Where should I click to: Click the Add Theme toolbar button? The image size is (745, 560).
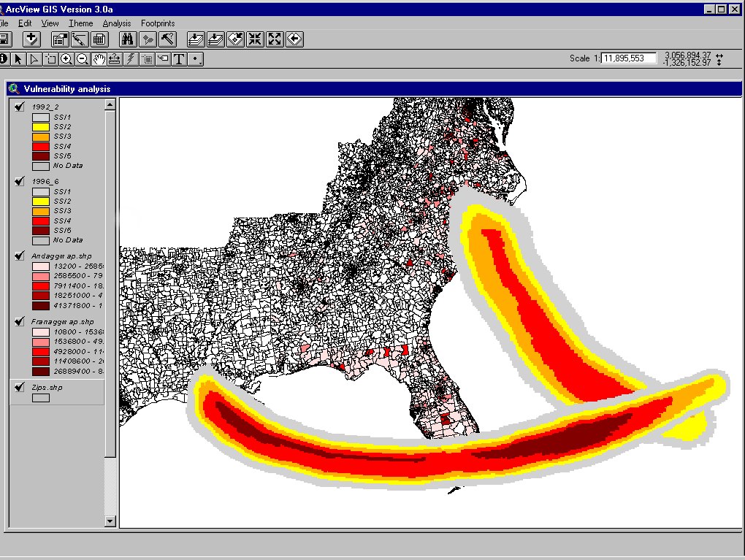31,39
